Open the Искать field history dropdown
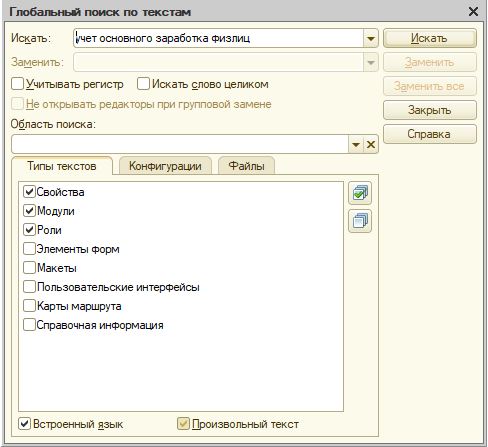The width and height of the screenshot is (488, 447). point(371,38)
